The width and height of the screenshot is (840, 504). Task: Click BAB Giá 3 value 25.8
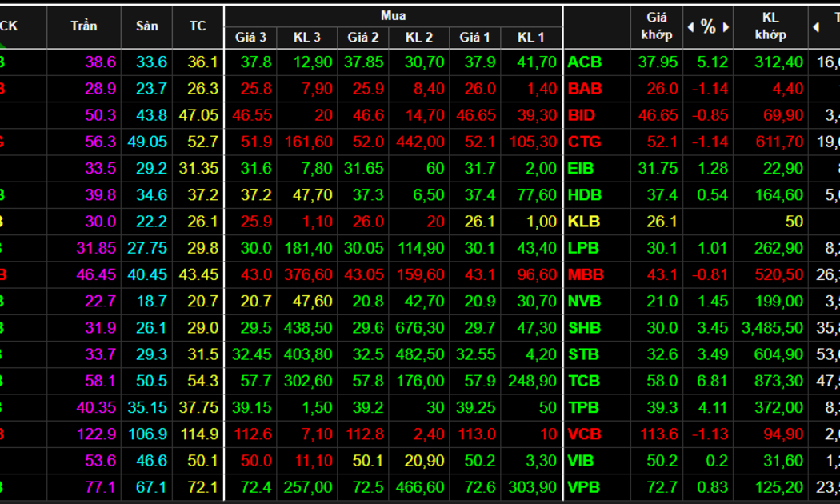point(256,88)
